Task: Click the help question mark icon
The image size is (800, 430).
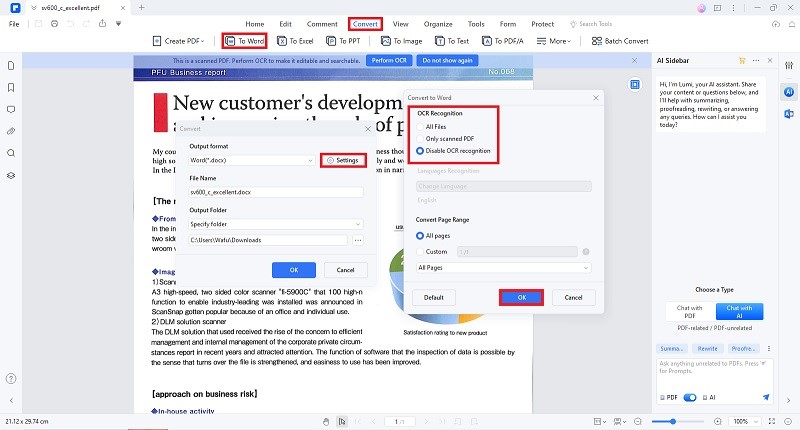Action: coord(11,378)
